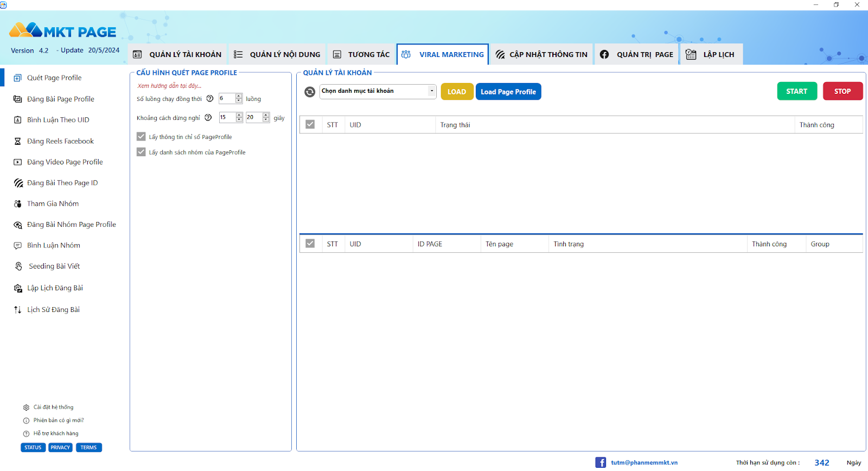
Task: Switch to the TƯƠNG TÁC tab
Action: (361, 54)
